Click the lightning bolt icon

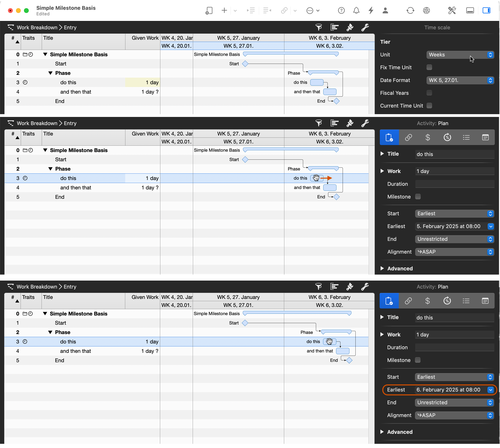click(371, 11)
